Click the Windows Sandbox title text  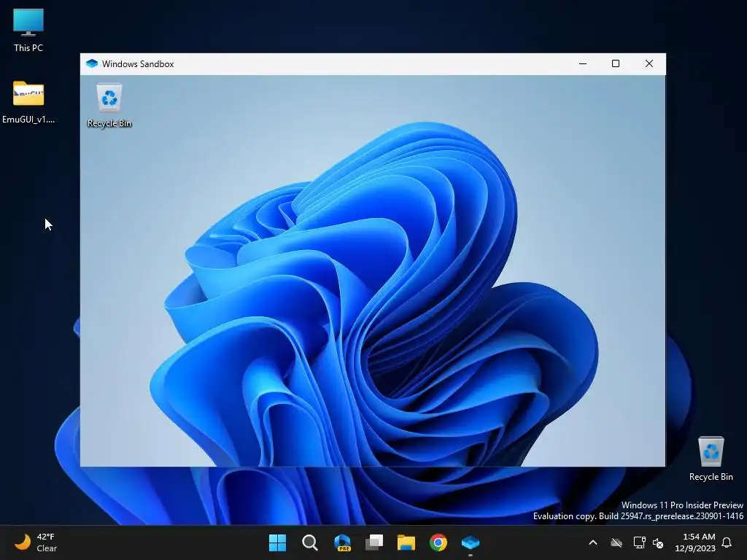(138, 64)
